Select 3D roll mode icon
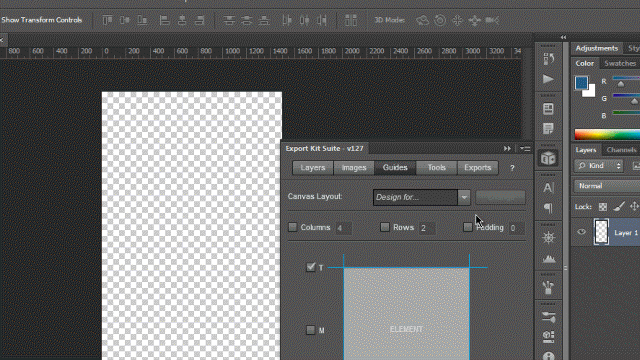The width and height of the screenshot is (640, 360). coord(440,20)
